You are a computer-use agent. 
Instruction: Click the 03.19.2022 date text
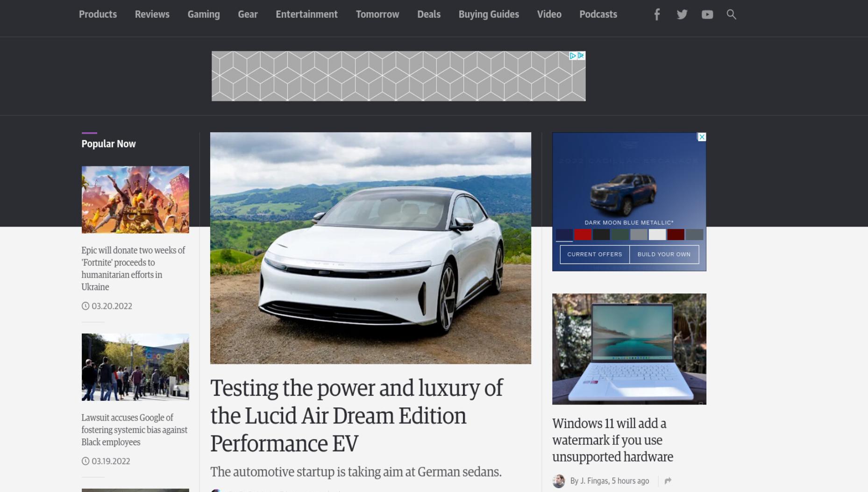pyautogui.click(x=111, y=461)
